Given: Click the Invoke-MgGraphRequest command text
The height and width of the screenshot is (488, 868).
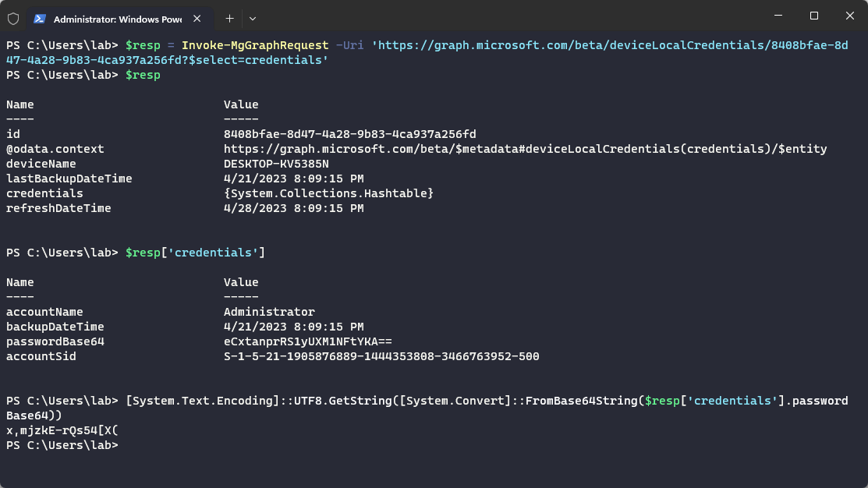Looking at the screenshot, I should (255, 45).
